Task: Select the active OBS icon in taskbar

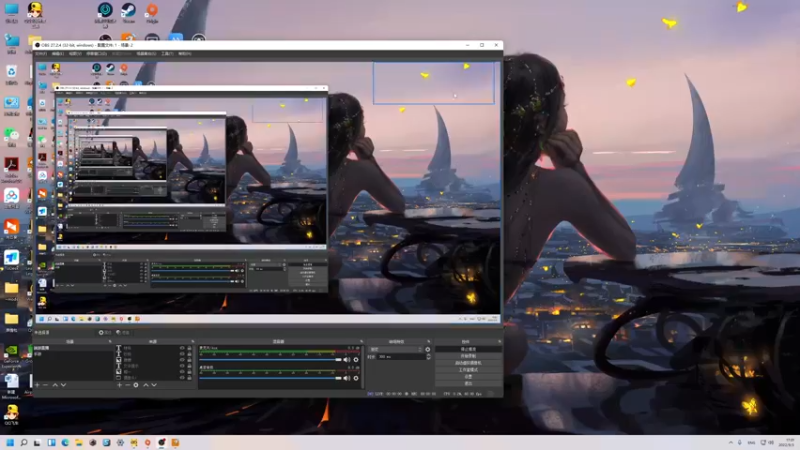Action: [x=162, y=442]
